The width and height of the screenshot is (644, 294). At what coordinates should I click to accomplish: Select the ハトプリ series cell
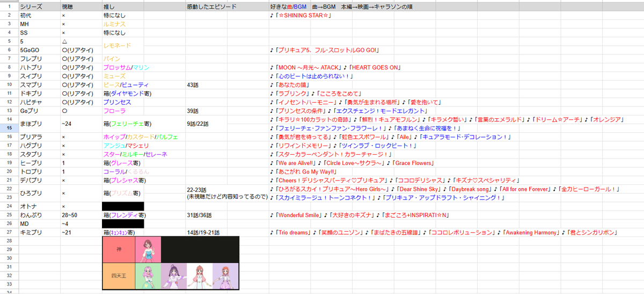(39, 67)
